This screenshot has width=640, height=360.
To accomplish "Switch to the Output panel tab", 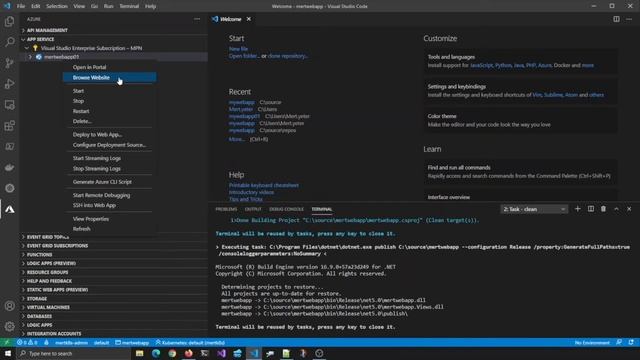I will click(x=253, y=209).
